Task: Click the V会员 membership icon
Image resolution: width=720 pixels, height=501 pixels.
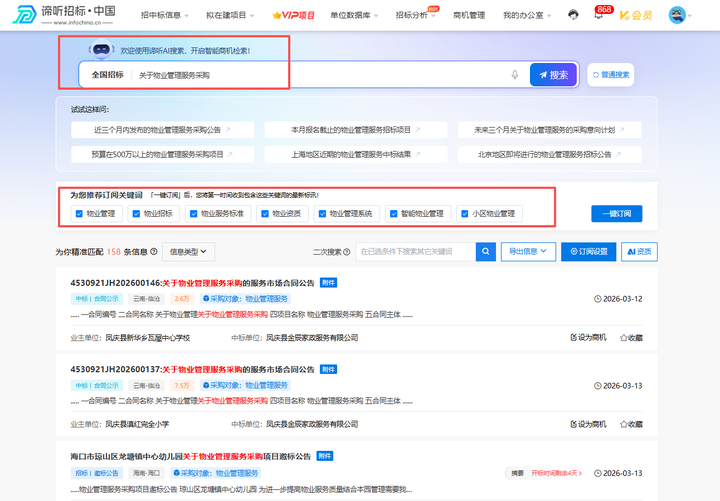Action: coord(636,15)
